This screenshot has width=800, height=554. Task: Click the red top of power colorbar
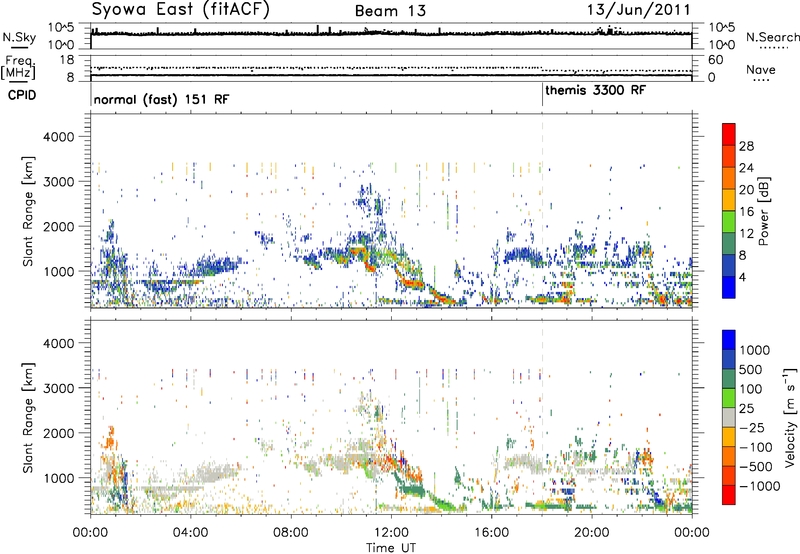click(x=729, y=134)
